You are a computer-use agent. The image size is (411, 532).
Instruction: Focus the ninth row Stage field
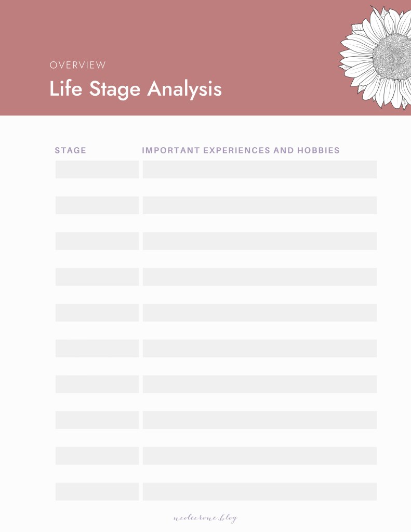coord(97,456)
